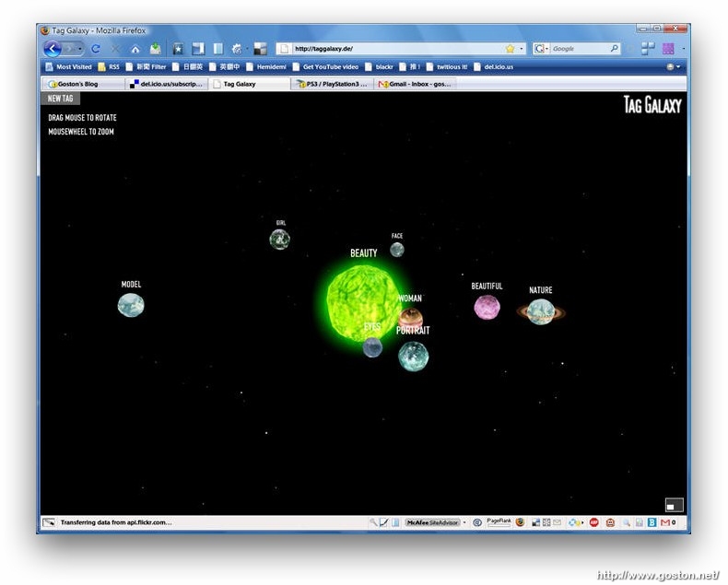Click the browser Back button
This screenshot has height=585, width=728.
click(53, 49)
